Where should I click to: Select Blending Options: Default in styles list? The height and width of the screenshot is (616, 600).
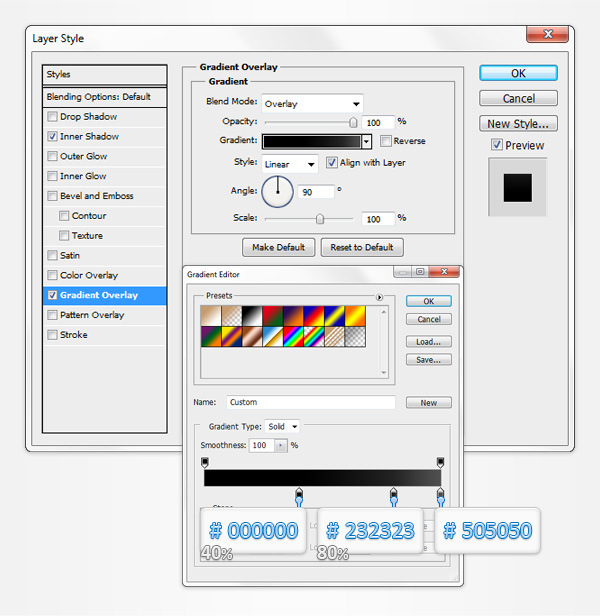[98, 97]
